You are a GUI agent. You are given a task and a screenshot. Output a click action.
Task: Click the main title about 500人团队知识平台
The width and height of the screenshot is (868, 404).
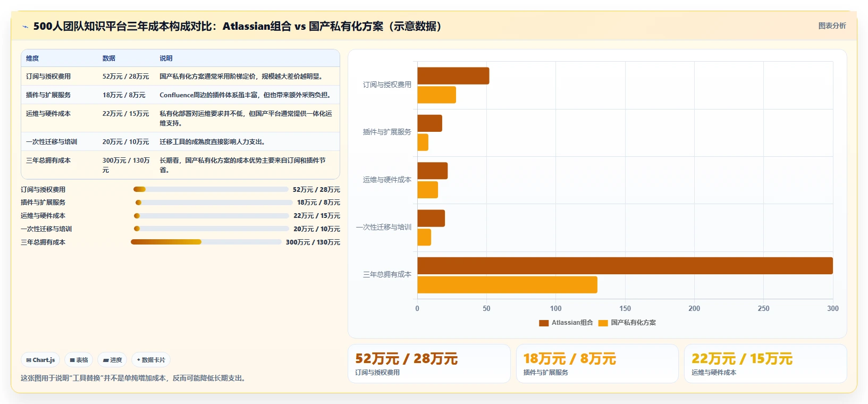[239, 27]
